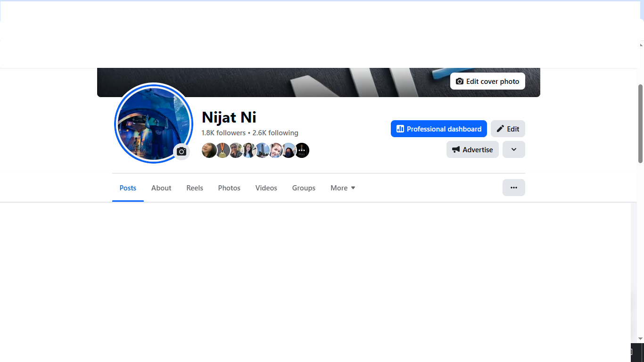Expand the More tab dropdown
The width and height of the screenshot is (644, 362).
[343, 188]
